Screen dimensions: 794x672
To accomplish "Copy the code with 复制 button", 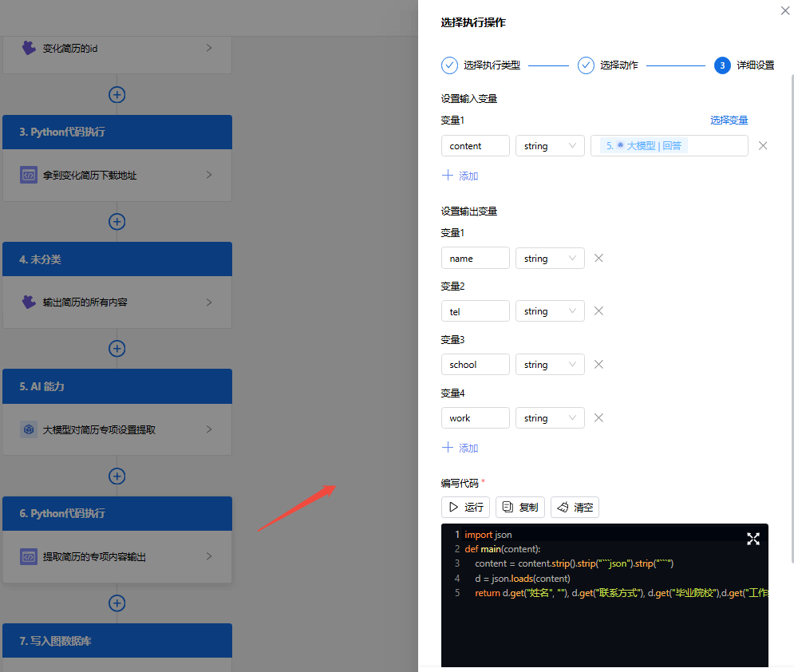I will click(520, 507).
